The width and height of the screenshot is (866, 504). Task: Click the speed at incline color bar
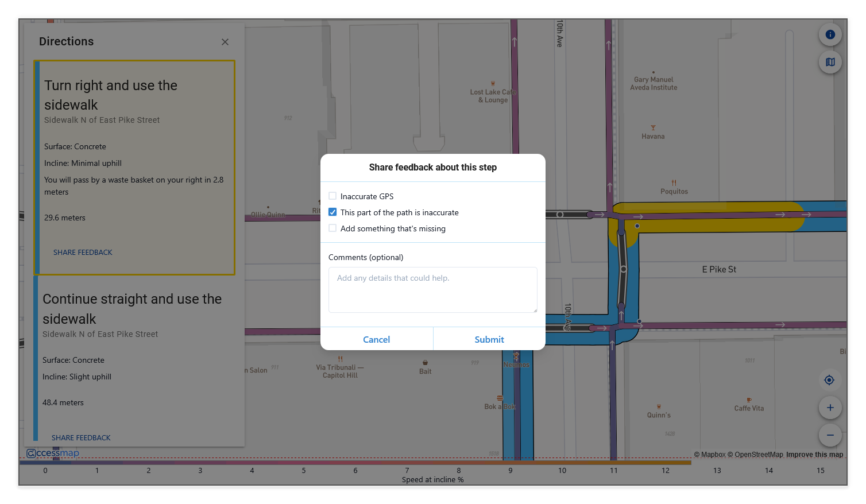(x=355, y=463)
